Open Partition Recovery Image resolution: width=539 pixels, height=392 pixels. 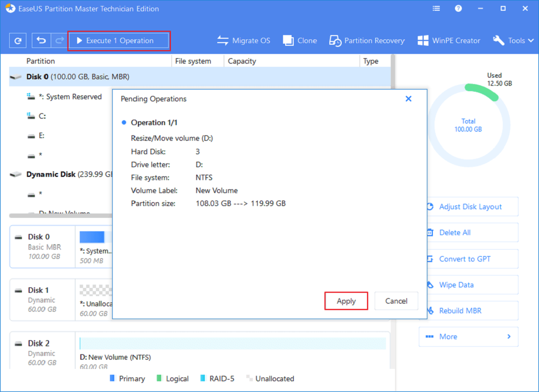(x=367, y=40)
